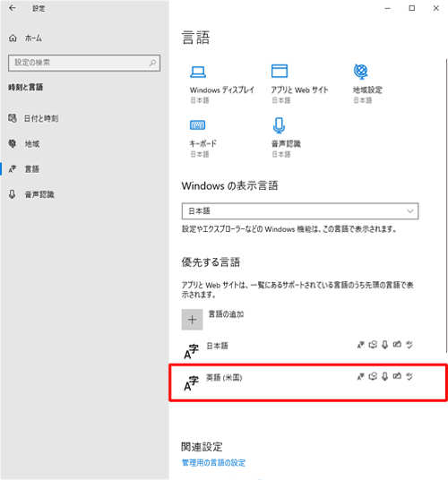
Task: Click 日本語 row handwriting feature icon
Action: 397,345
